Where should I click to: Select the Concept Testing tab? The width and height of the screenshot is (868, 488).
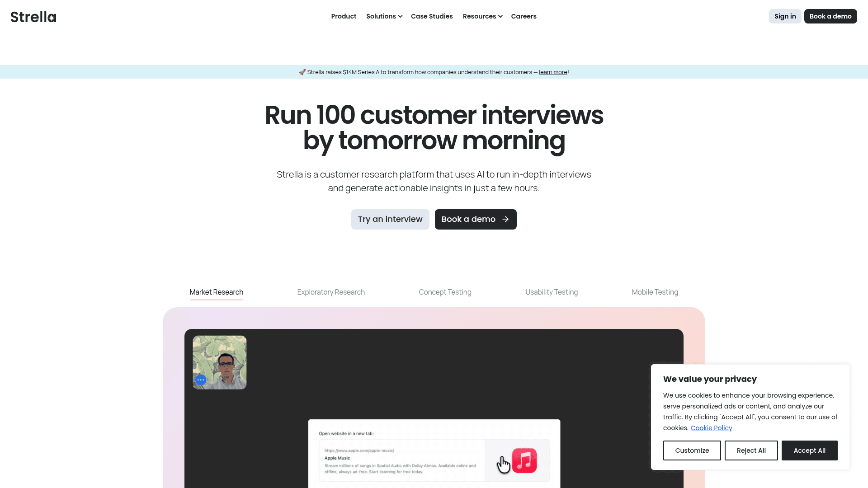tap(445, 292)
